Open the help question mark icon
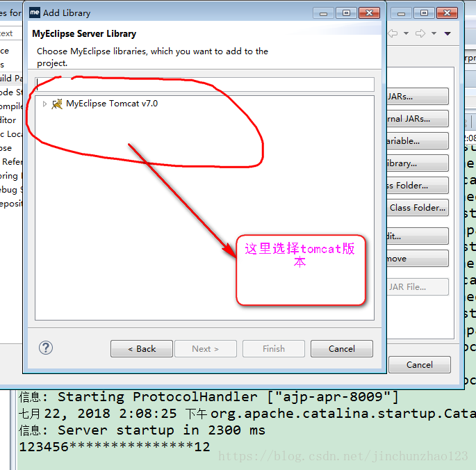The height and width of the screenshot is (470, 476). click(x=46, y=348)
